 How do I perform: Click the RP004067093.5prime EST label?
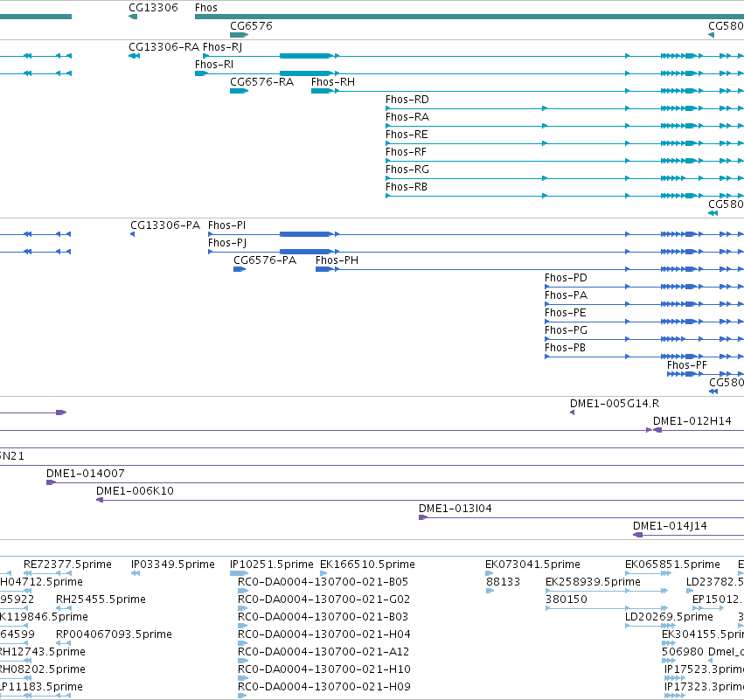click(114, 635)
